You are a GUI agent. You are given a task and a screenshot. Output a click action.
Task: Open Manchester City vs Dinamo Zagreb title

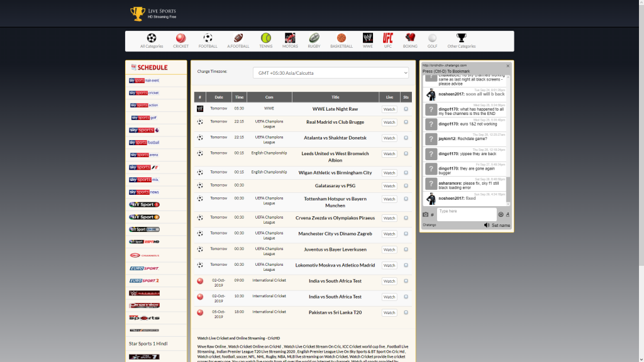coord(335,234)
